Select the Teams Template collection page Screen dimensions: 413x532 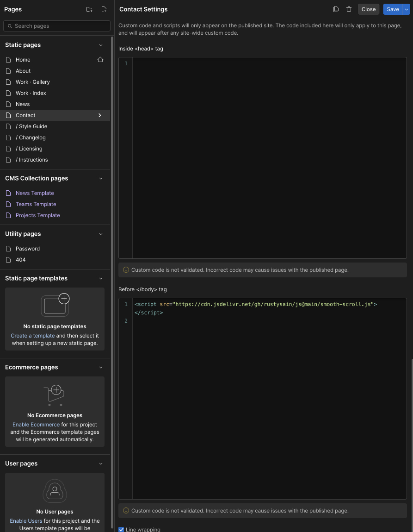coord(36,204)
